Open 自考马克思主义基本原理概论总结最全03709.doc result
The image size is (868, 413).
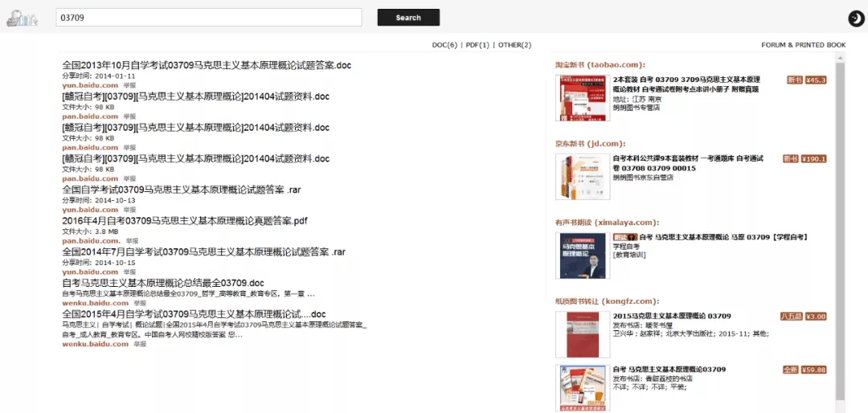pyautogui.click(x=162, y=283)
